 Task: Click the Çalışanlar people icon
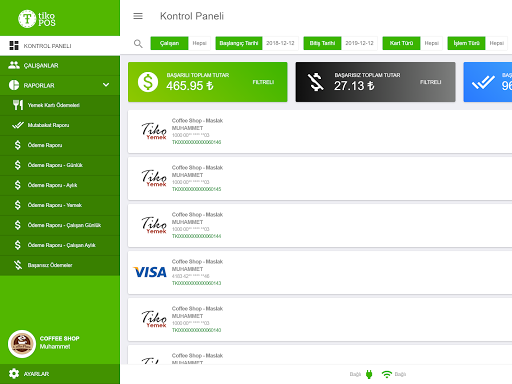[14, 65]
